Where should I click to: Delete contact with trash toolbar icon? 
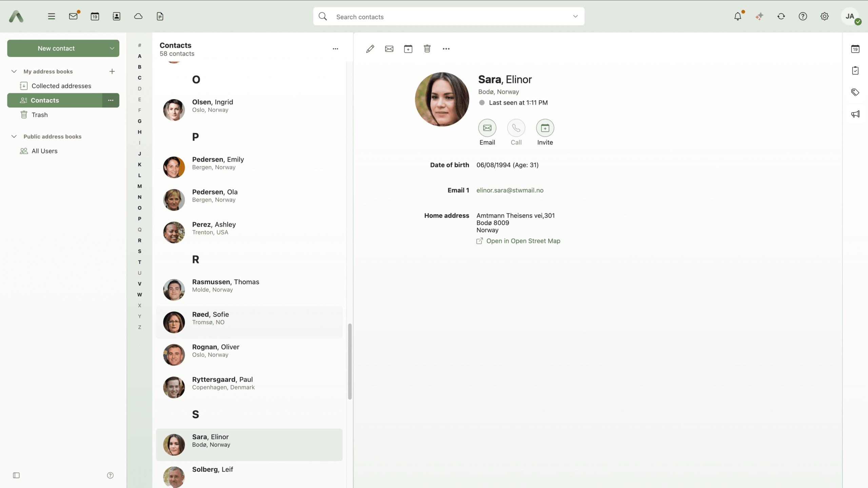click(427, 49)
